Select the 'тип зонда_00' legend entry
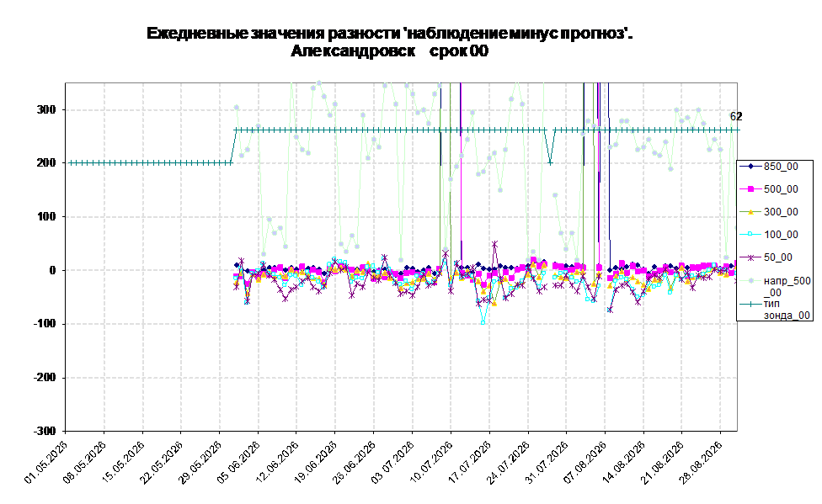Screen dimensions: 822x504 click(776, 310)
